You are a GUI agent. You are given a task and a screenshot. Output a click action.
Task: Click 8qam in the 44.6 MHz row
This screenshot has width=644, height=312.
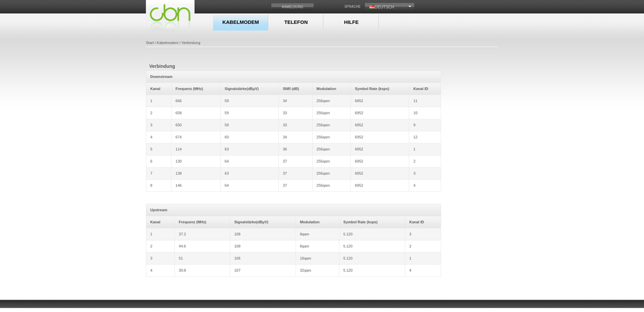305,246
